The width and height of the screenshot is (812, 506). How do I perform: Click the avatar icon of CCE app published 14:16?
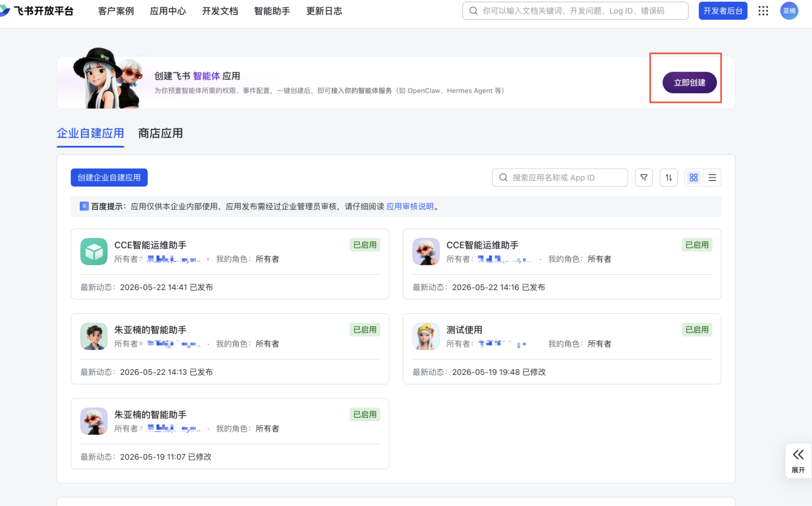(426, 252)
